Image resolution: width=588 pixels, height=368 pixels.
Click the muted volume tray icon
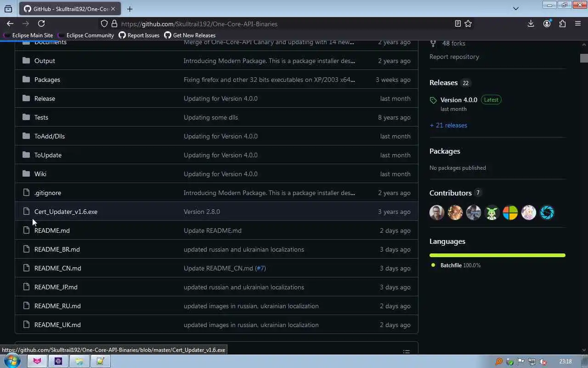pos(543,362)
